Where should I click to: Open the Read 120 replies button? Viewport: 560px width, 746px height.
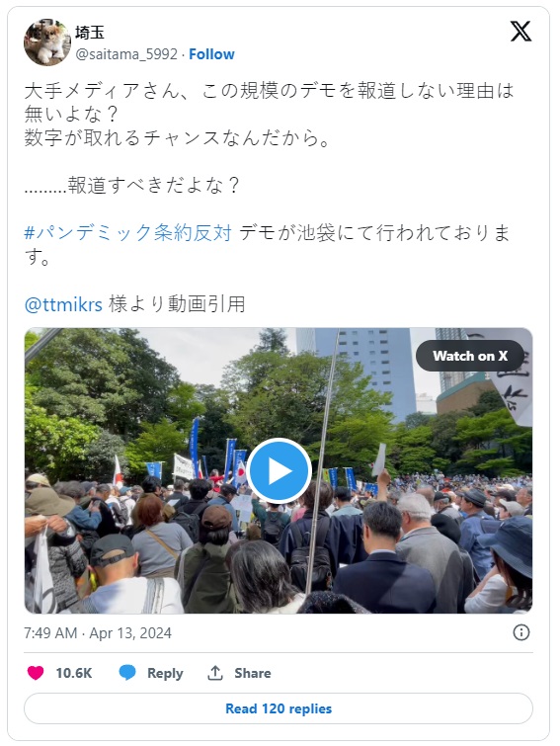pos(279,708)
